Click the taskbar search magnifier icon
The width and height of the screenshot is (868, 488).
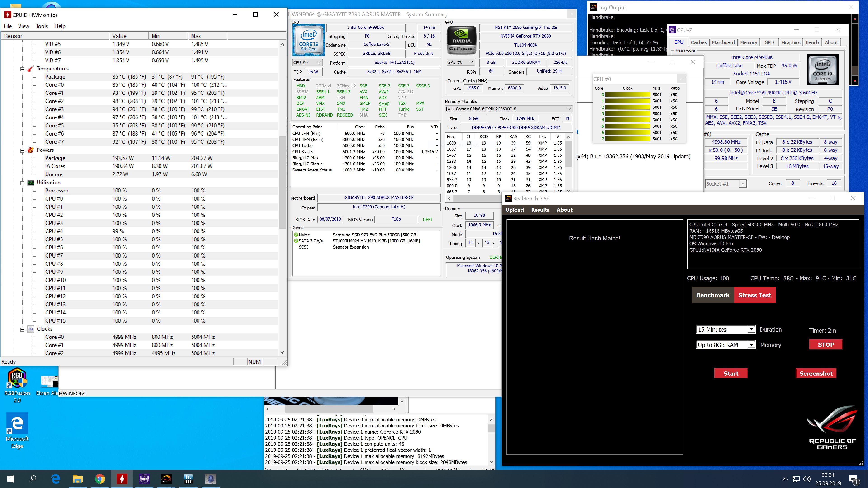33,479
